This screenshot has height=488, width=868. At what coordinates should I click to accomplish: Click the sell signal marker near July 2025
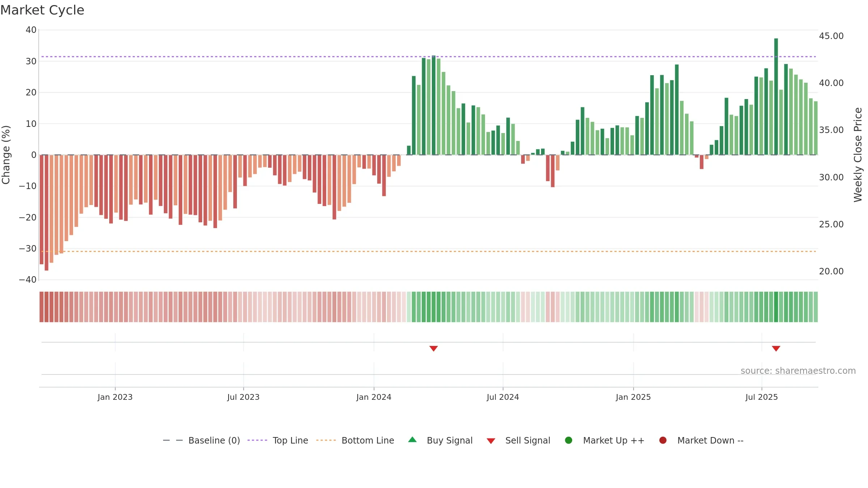pos(776,348)
